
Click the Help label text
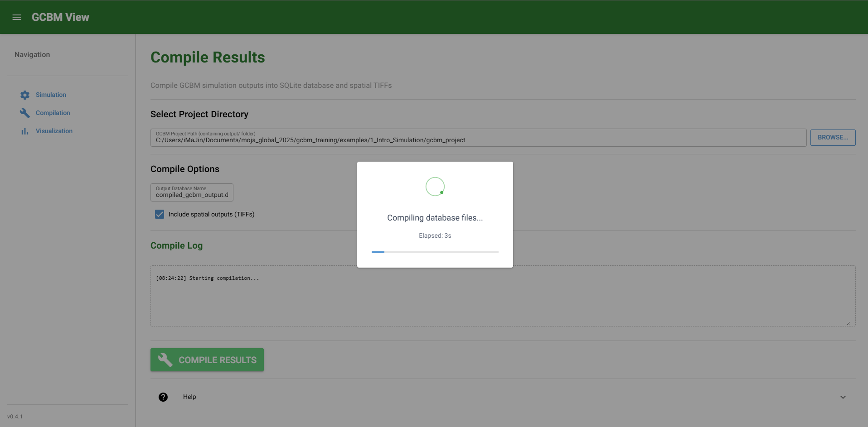click(189, 397)
